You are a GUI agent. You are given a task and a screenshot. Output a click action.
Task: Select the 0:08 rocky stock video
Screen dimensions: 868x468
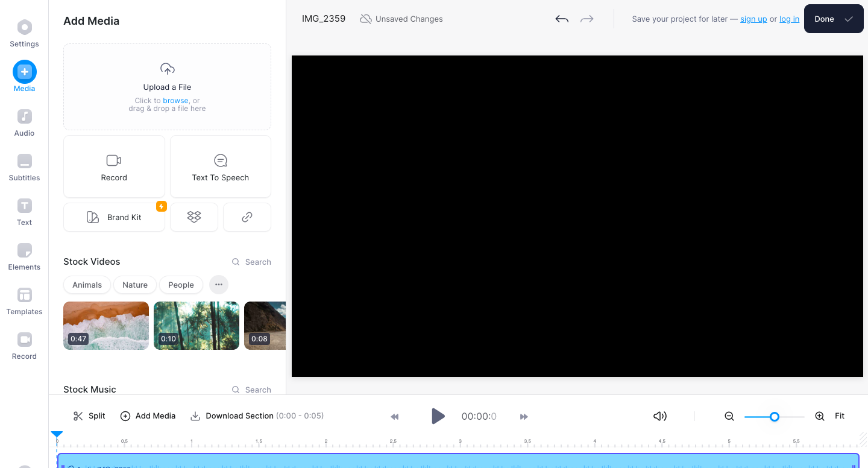tap(265, 326)
